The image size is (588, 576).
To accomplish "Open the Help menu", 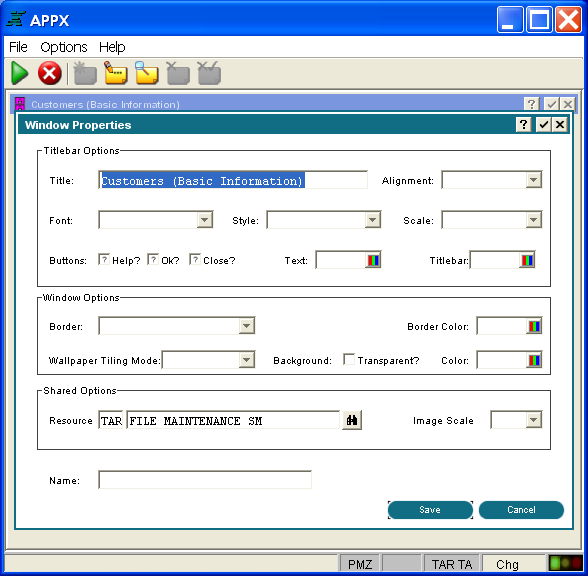I will [x=112, y=47].
